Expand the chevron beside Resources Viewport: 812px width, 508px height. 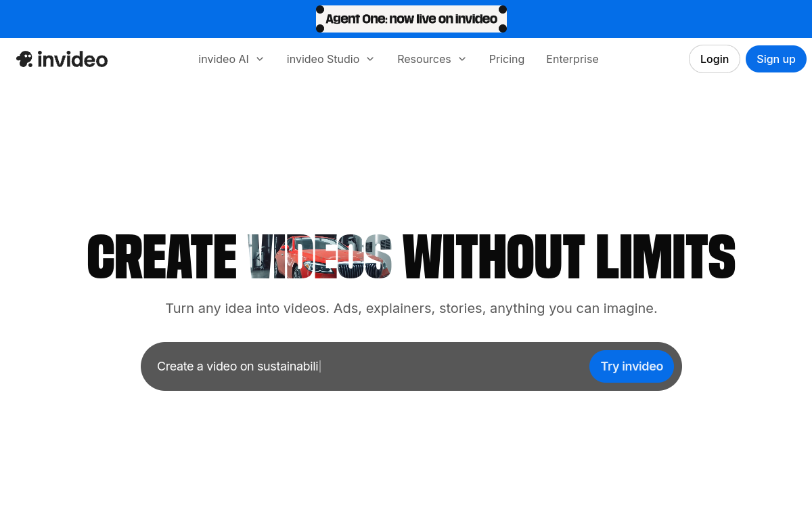(462, 59)
